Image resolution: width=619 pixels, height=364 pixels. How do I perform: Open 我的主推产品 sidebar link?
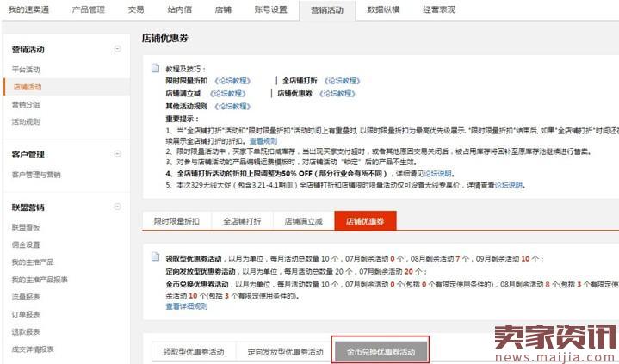[x=33, y=262]
